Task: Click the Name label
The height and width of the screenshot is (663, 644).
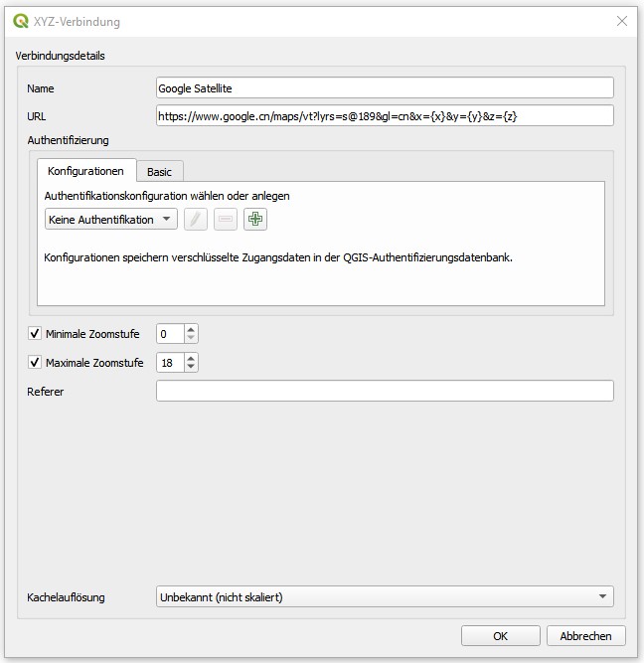Action: (41, 88)
